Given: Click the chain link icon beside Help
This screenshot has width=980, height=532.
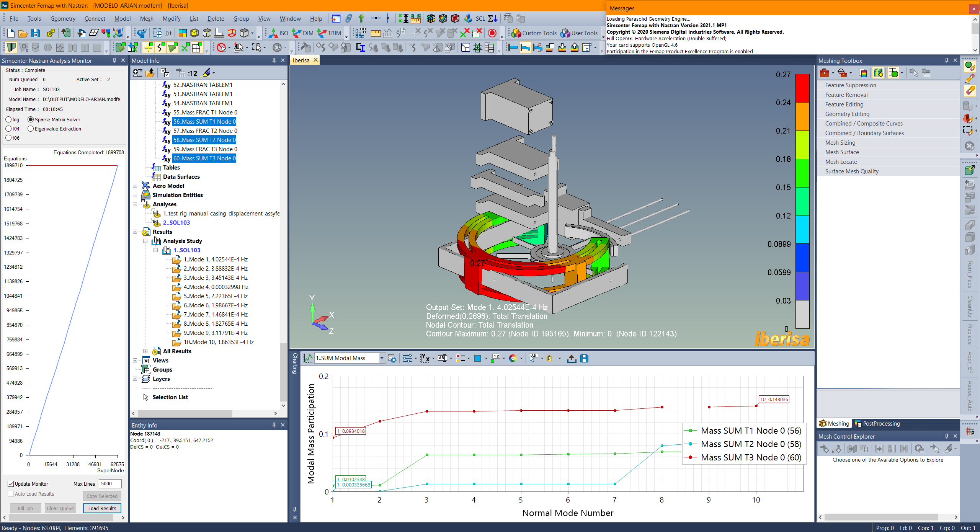Looking at the screenshot, I should click(349, 18).
